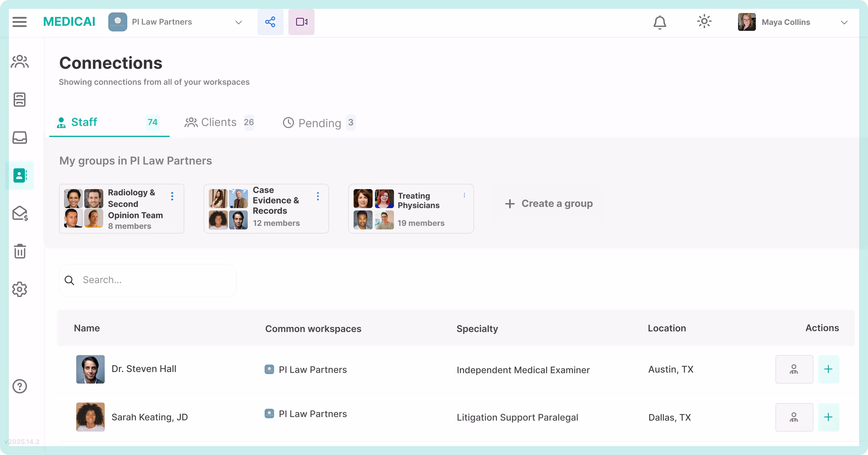
Task: Click Create a group button
Action: (x=549, y=203)
